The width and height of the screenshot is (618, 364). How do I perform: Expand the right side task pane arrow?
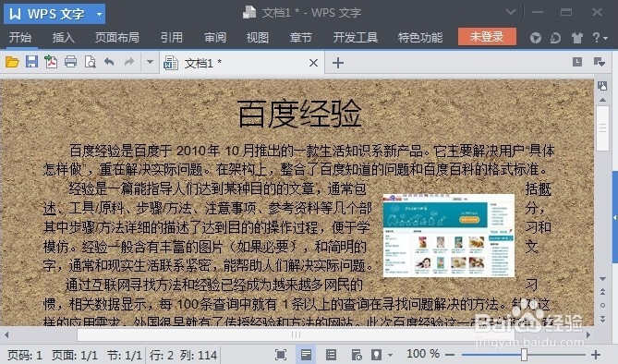614,217
